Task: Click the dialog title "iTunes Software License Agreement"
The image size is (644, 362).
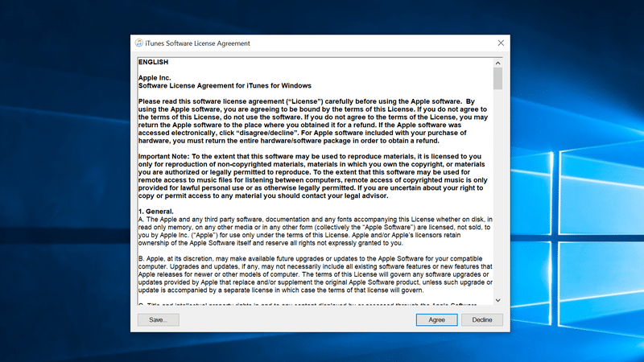Action: pos(197,43)
